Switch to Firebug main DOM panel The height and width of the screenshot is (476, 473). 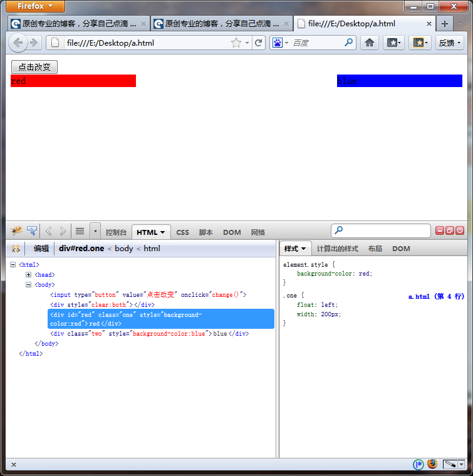232,232
